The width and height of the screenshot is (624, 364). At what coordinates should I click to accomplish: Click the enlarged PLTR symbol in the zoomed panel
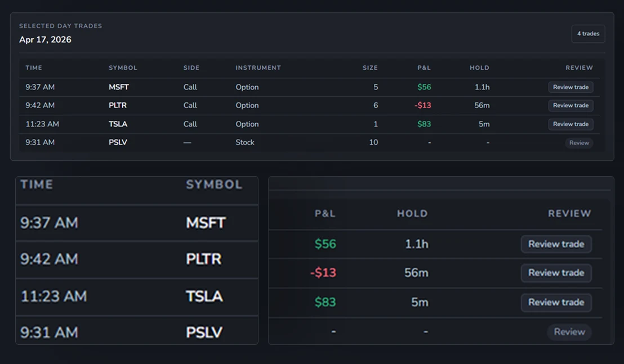point(203,259)
